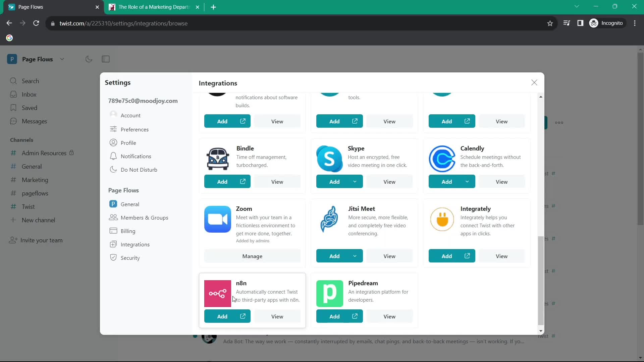View the Pipedream integration details

click(389, 316)
